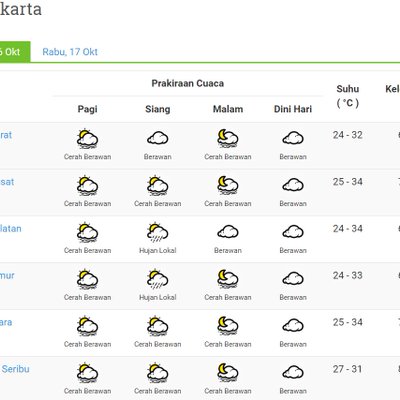Screen dimensions: 400x400
Task: Click Dini Hari cloud icon in 27 - 31 row
Action: 293,372
